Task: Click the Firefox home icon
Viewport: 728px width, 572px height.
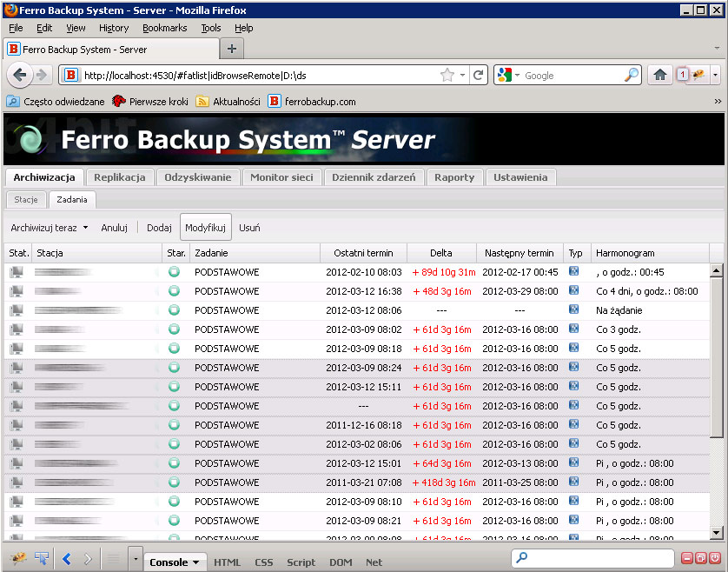Action: click(660, 76)
